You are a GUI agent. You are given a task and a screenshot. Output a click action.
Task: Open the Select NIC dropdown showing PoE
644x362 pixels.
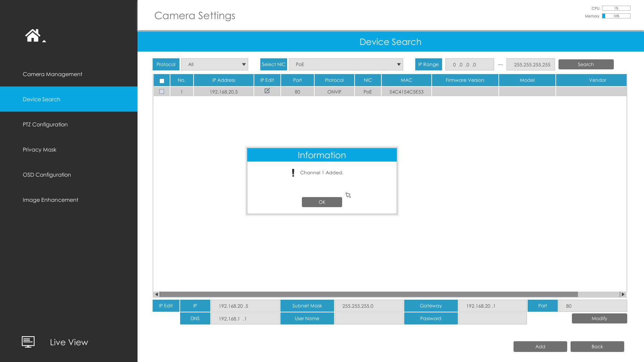(x=346, y=64)
